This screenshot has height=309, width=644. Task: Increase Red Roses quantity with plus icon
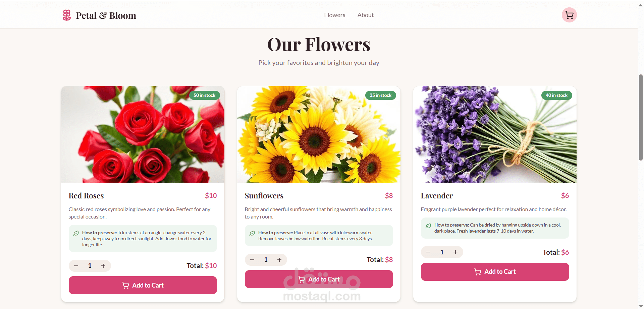pyautogui.click(x=103, y=266)
